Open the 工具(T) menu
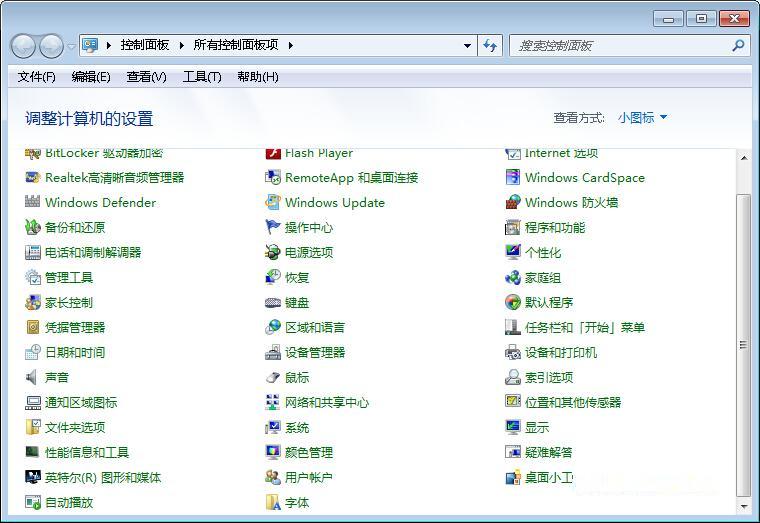 click(202, 77)
